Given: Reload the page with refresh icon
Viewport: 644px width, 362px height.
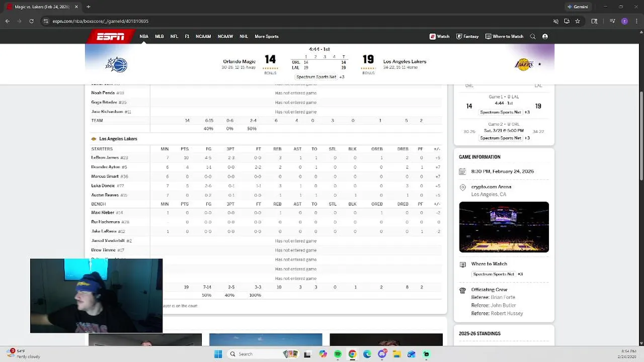Looking at the screenshot, I should click(x=31, y=21).
